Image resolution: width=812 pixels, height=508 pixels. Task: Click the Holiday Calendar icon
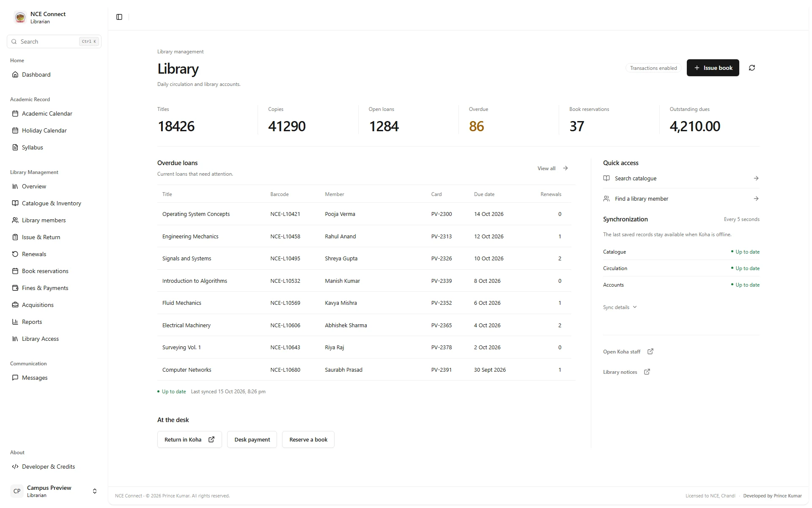(x=15, y=130)
